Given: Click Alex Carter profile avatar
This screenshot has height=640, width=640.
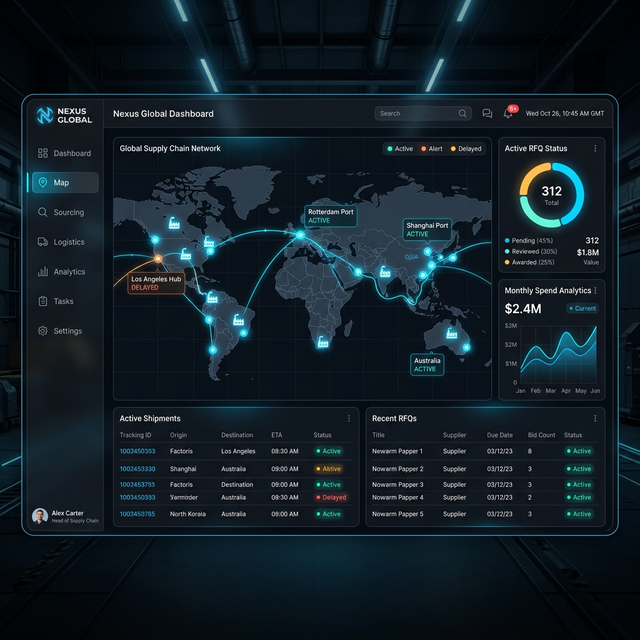Looking at the screenshot, I should [40, 516].
